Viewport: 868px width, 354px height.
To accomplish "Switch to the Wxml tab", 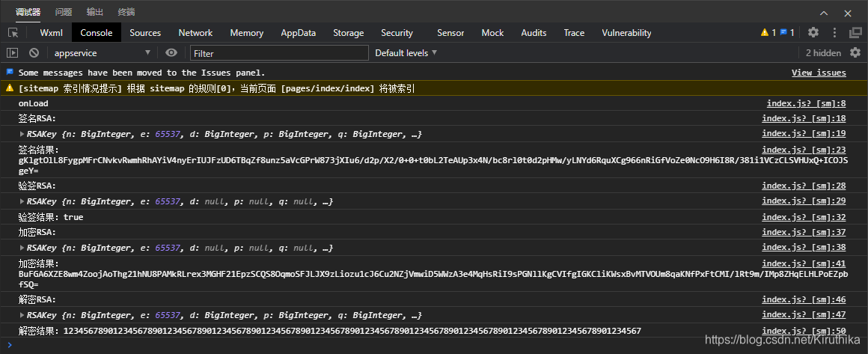I will (x=52, y=33).
